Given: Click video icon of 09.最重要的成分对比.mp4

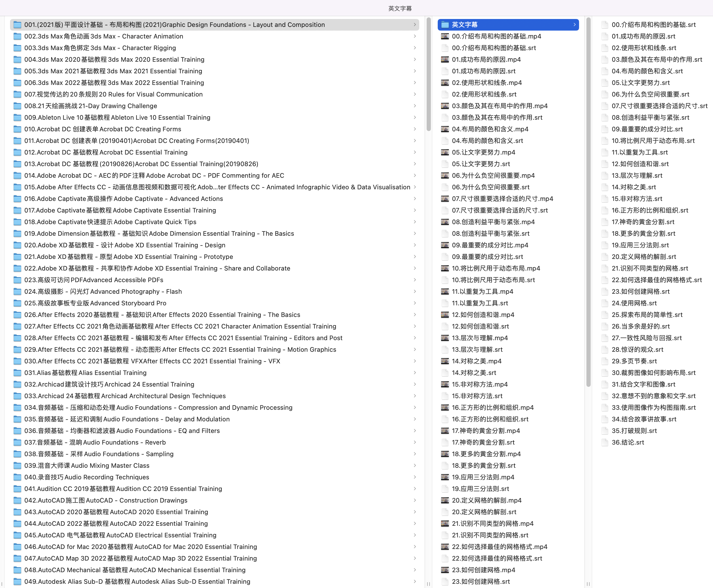Looking at the screenshot, I should pyautogui.click(x=445, y=245).
